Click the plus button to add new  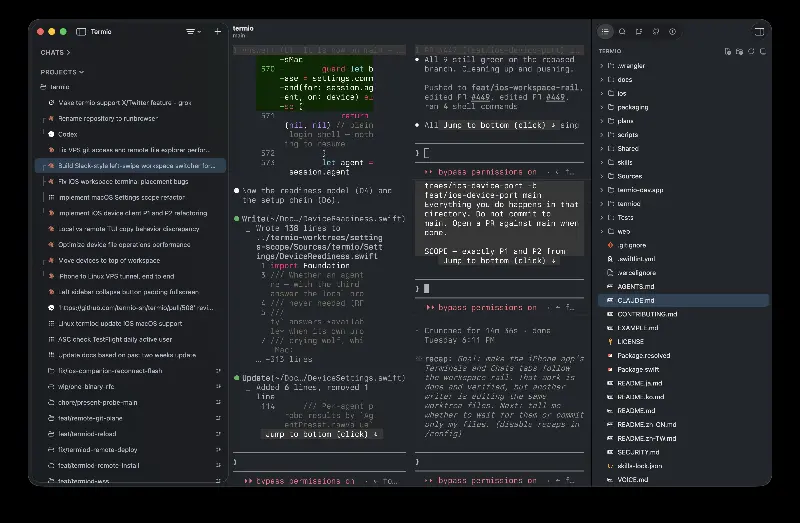pyautogui.click(x=217, y=32)
